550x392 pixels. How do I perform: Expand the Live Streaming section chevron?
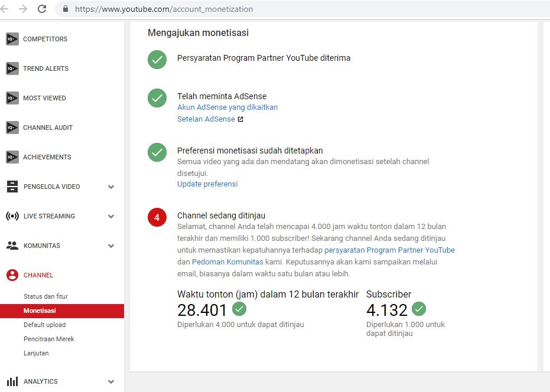(111, 216)
